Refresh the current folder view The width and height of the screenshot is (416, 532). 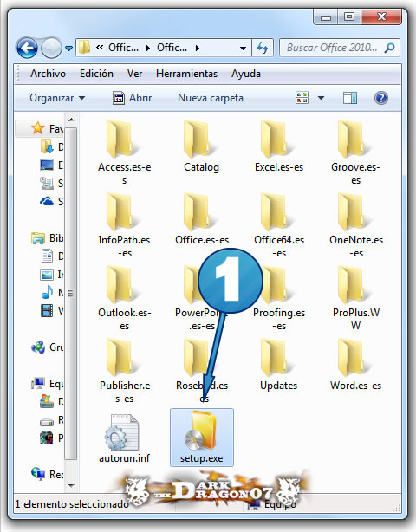[263, 48]
